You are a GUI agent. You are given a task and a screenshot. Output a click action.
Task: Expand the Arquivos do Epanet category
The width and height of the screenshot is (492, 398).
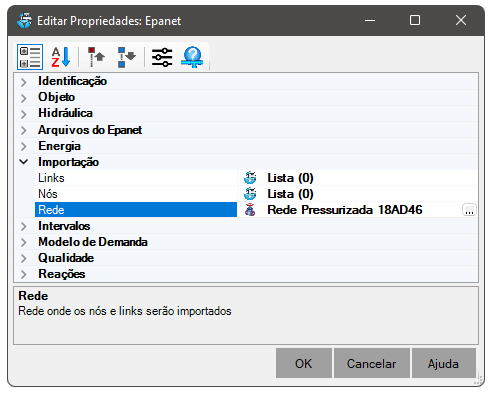click(24, 130)
